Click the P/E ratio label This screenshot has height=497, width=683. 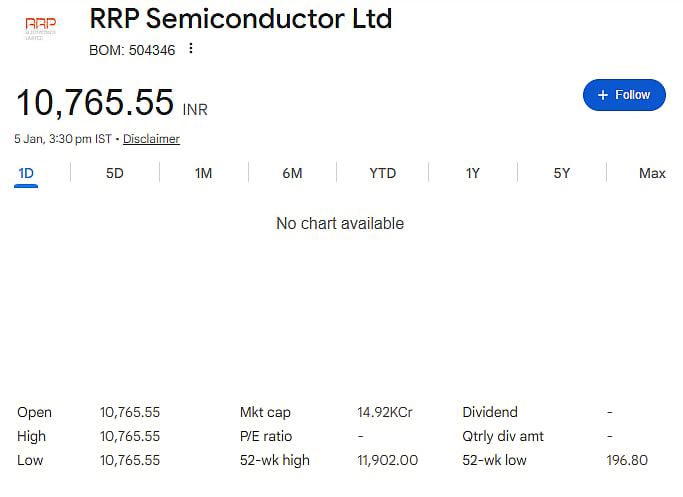264,436
